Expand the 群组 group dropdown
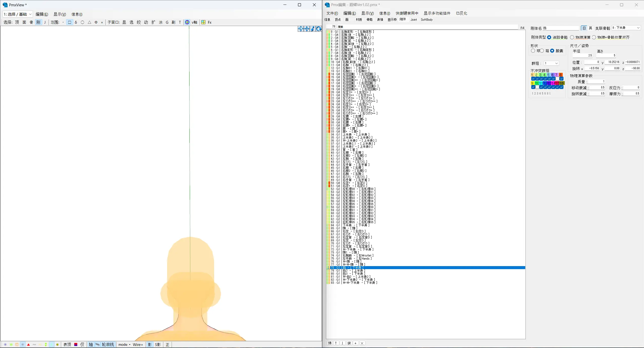Viewport: 644px width, 348px height. [556, 63]
